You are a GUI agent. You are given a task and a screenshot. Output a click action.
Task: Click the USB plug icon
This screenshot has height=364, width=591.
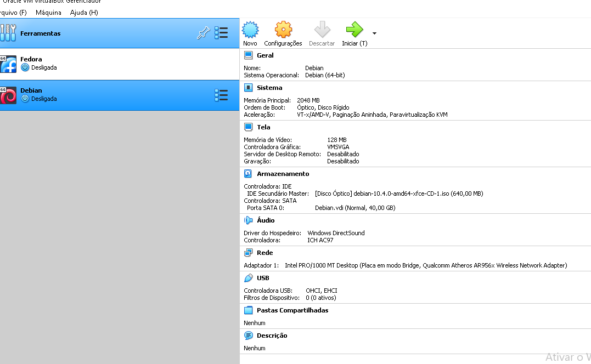point(248,278)
